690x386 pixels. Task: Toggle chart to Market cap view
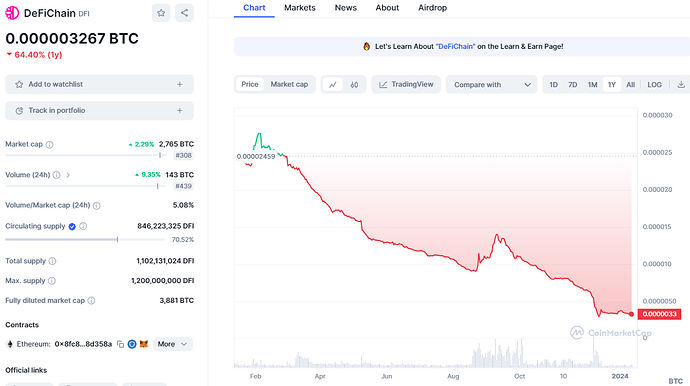(x=289, y=85)
